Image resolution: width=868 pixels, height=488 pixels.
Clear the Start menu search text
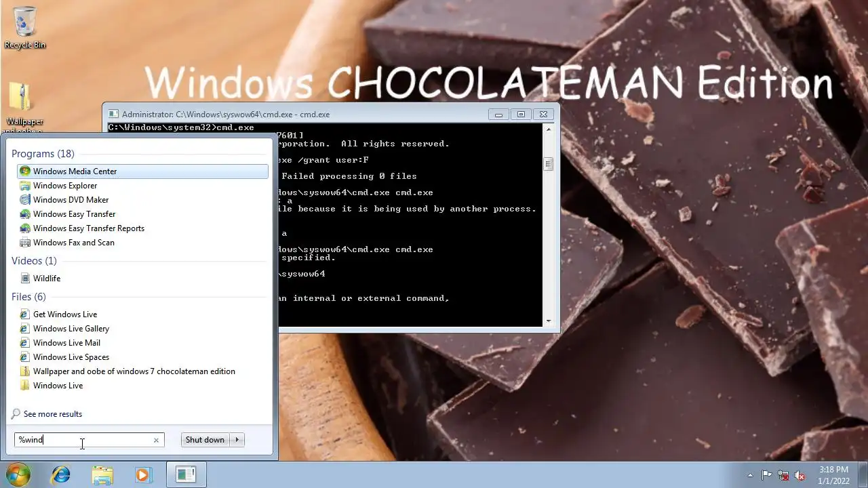tap(156, 440)
